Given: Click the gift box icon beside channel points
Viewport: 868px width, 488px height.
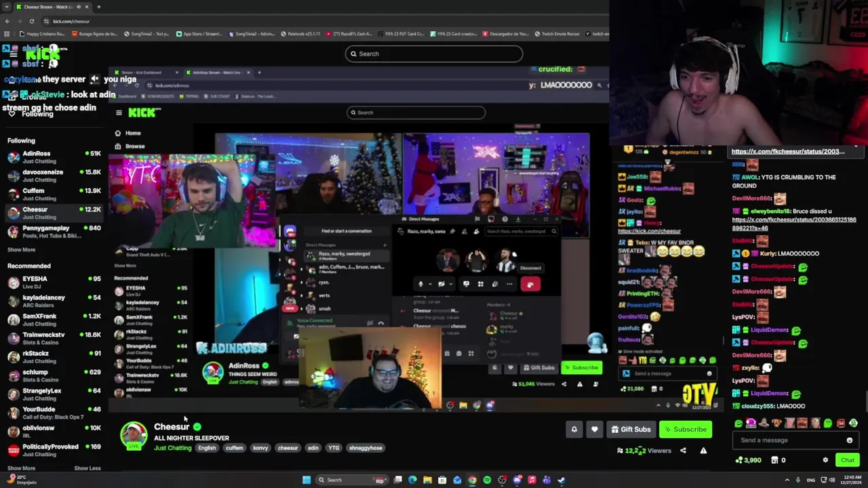Looking at the screenshot, I should coord(774,460).
